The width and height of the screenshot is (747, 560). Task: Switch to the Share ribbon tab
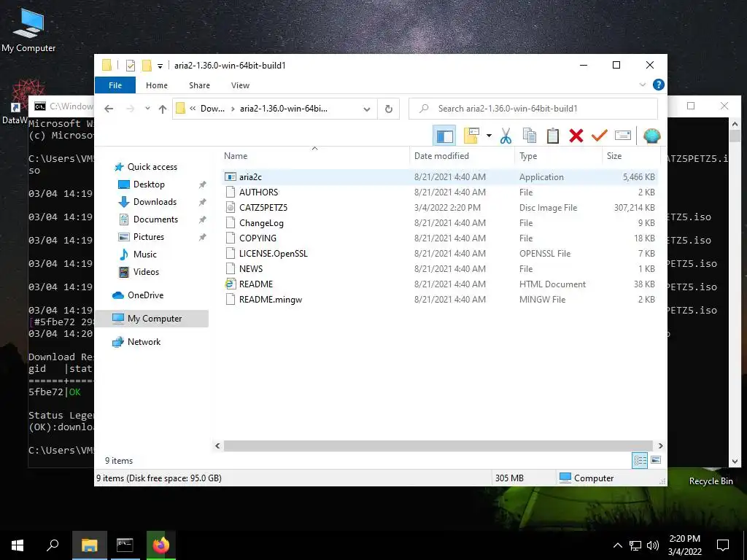click(199, 85)
